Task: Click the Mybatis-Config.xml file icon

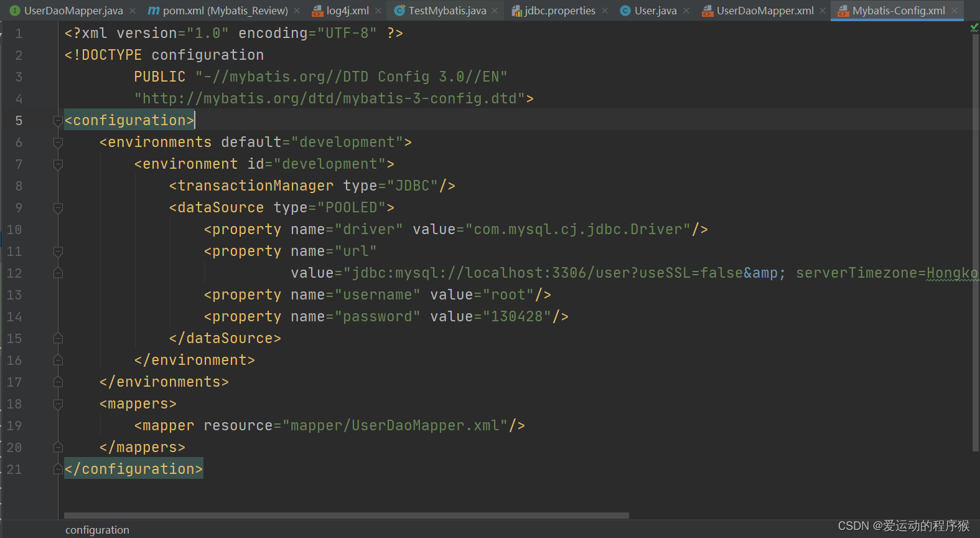Action: (843, 11)
